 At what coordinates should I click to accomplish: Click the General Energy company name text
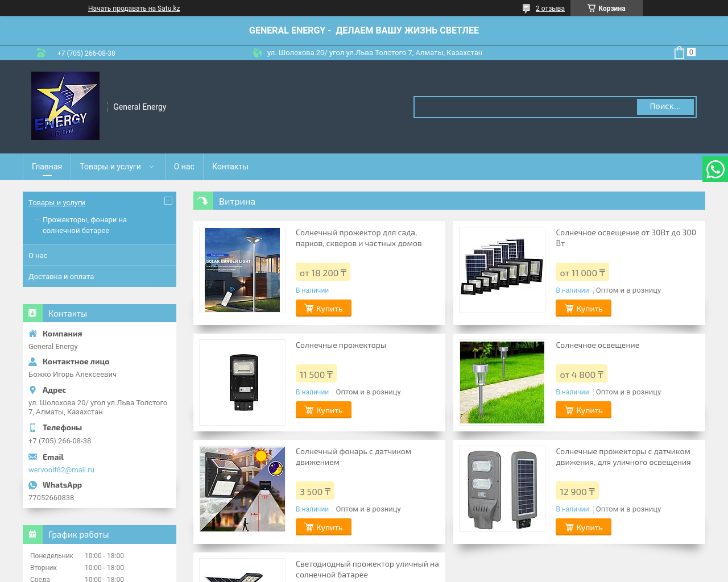[53, 347]
